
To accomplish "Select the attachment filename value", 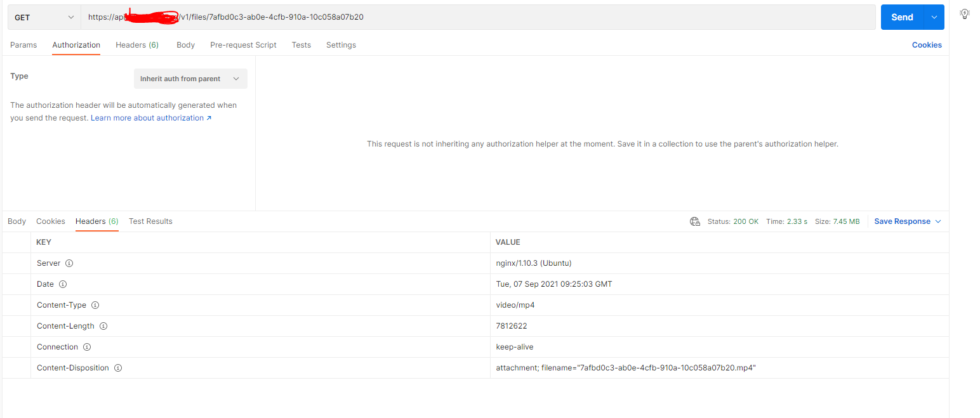I will point(626,368).
